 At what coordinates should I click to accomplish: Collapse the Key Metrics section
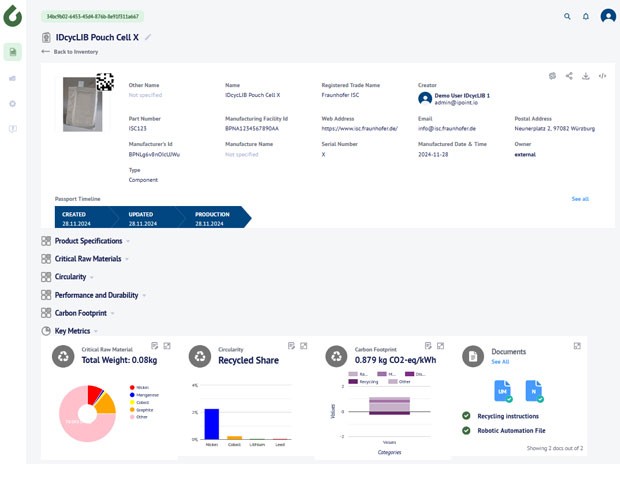tap(70, 331)
